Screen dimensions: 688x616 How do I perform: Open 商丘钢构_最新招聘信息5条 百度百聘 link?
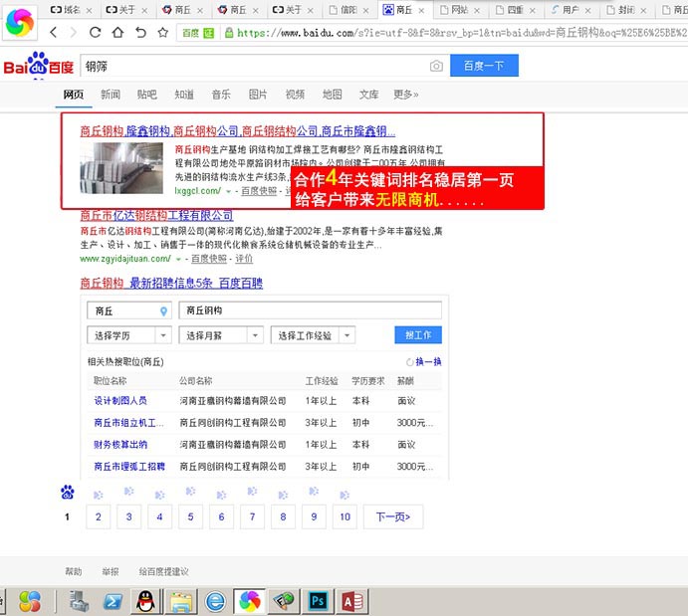(x=171, y=284)
